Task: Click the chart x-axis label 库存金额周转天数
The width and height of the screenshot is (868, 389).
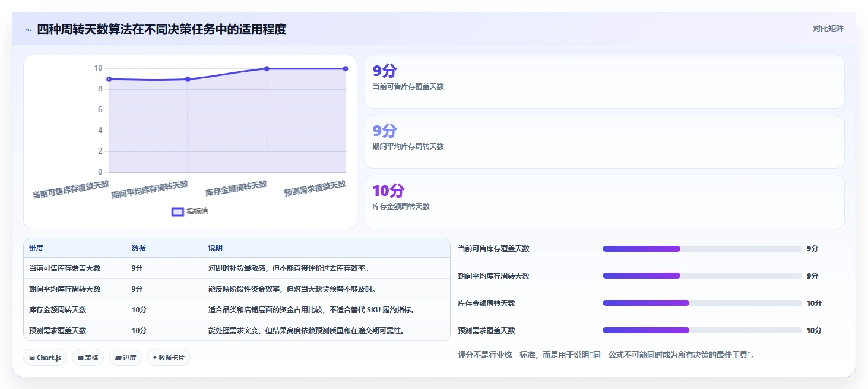Action: click(x=236, y=189)
